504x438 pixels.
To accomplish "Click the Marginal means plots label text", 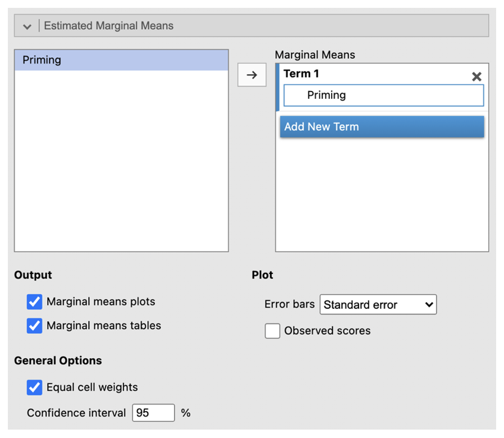I will click(100, 302).
